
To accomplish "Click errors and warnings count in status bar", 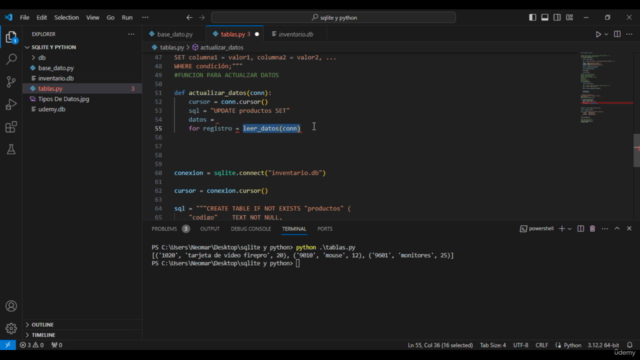I will click(32, 345).
